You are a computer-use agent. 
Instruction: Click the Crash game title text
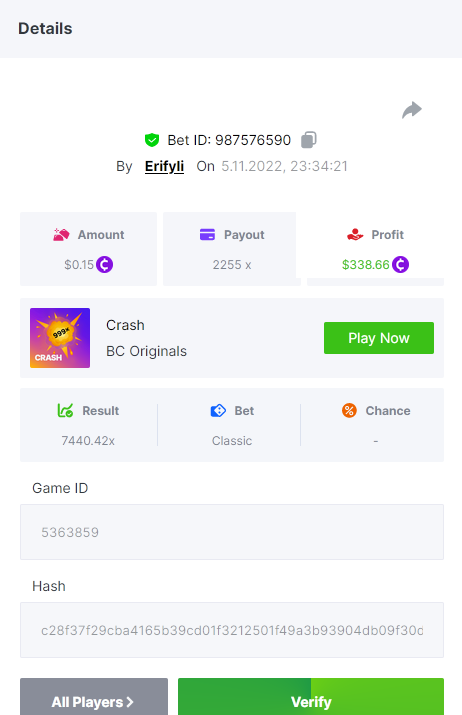[125, 325]
